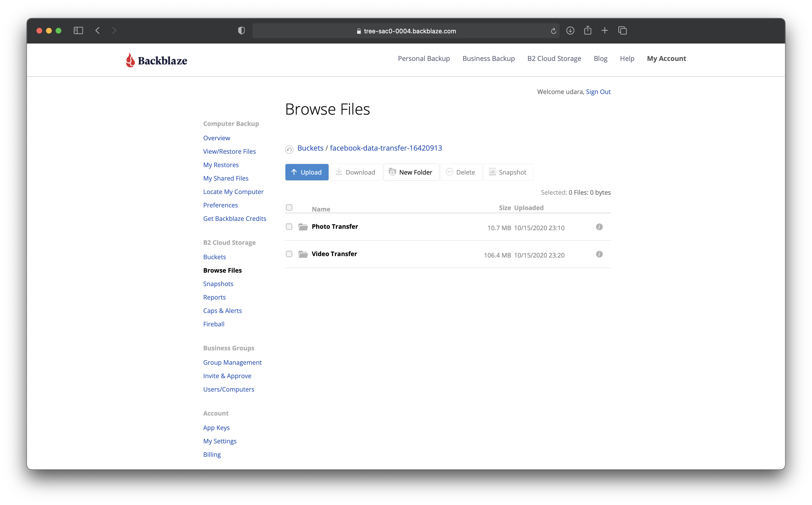This screenshot has width=812, height=505.
Task: Open the Blog nav item
Action: pyautogui.click(x=600, y=59)
